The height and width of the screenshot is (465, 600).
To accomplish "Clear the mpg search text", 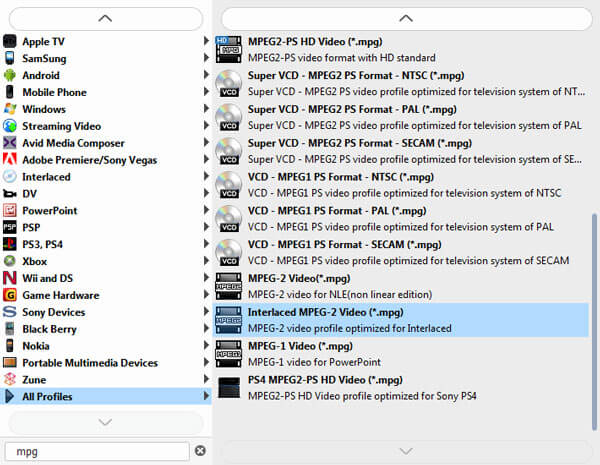I will (200, 451).
